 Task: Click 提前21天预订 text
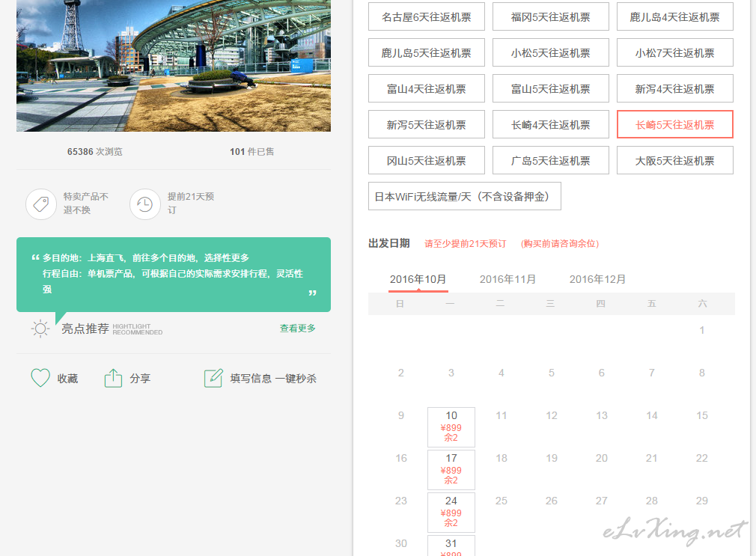190,203
